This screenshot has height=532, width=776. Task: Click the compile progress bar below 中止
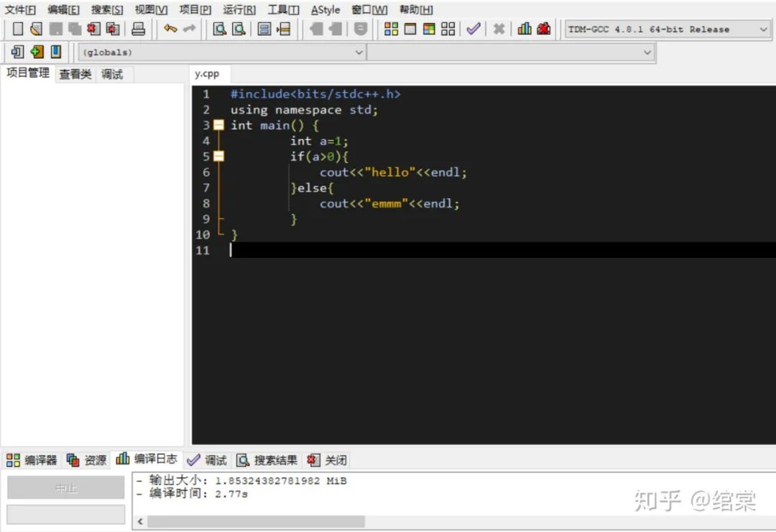(x=66, y=514)
